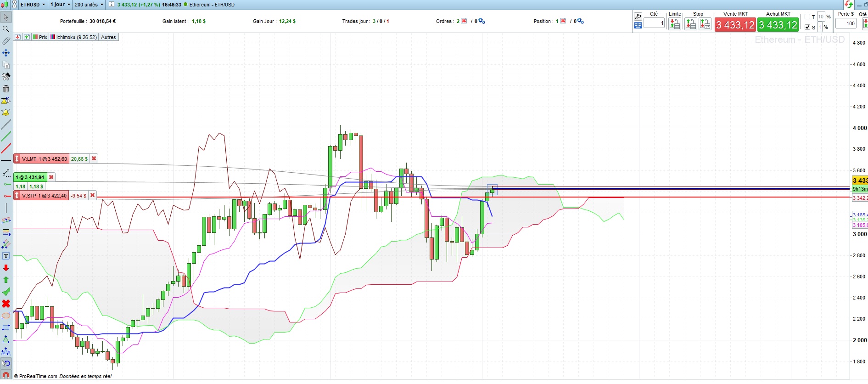Pick the ruler measurement tool
This screenshot has height=384, width=868.
(x=6, y=41)
